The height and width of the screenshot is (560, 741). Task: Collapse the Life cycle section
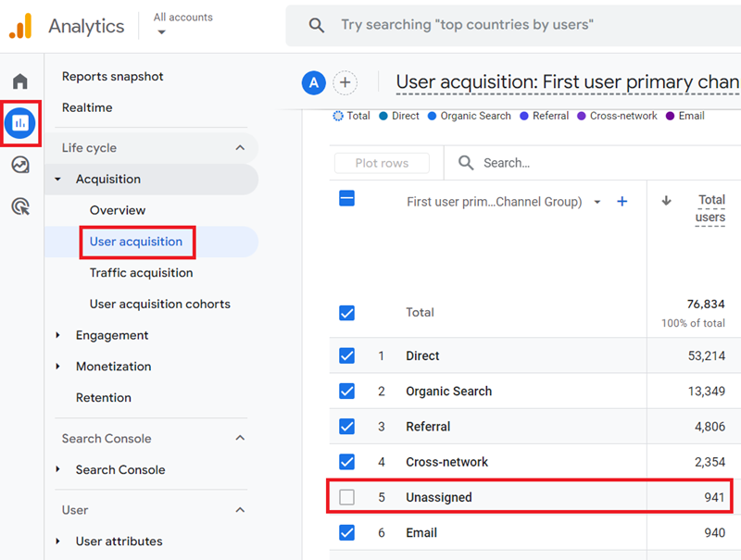(240, 148)
